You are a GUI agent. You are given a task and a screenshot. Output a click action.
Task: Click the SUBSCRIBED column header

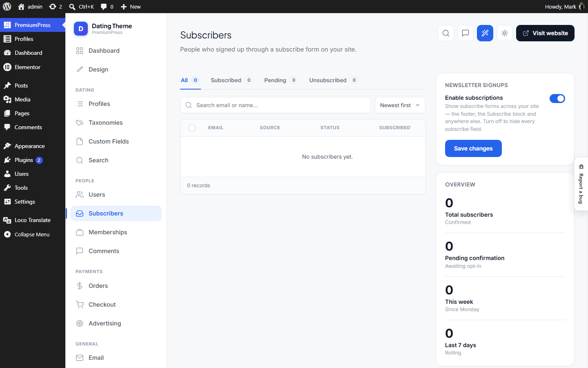coord(394,128)
